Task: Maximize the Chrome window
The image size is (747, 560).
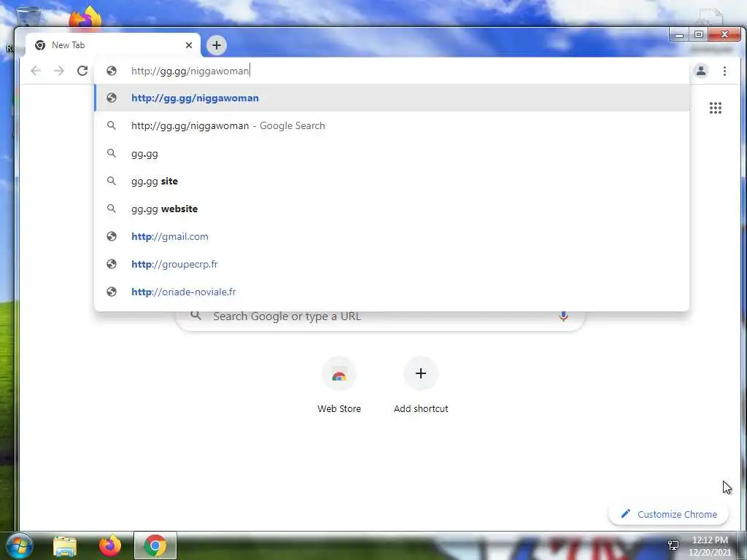Action: (x=698, y=35)
